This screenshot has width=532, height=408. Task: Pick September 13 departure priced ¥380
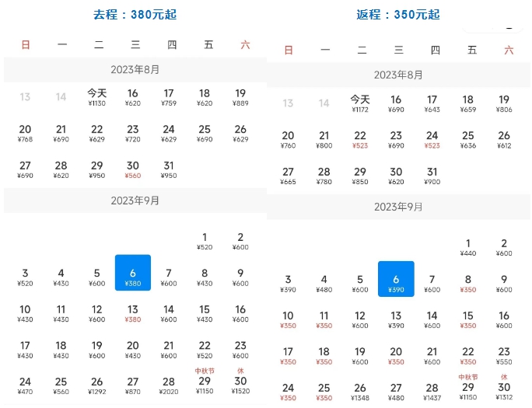133,313
